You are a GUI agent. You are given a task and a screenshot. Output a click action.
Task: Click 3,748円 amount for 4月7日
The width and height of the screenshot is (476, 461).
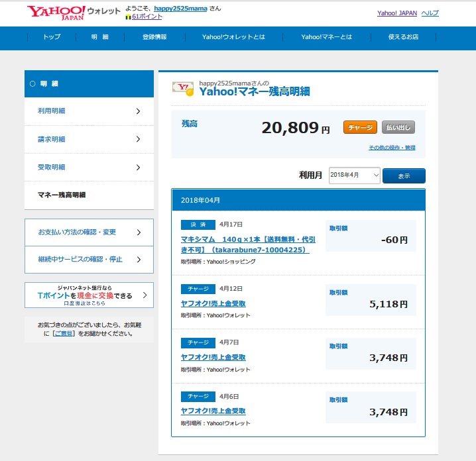(x=388, y=358)
